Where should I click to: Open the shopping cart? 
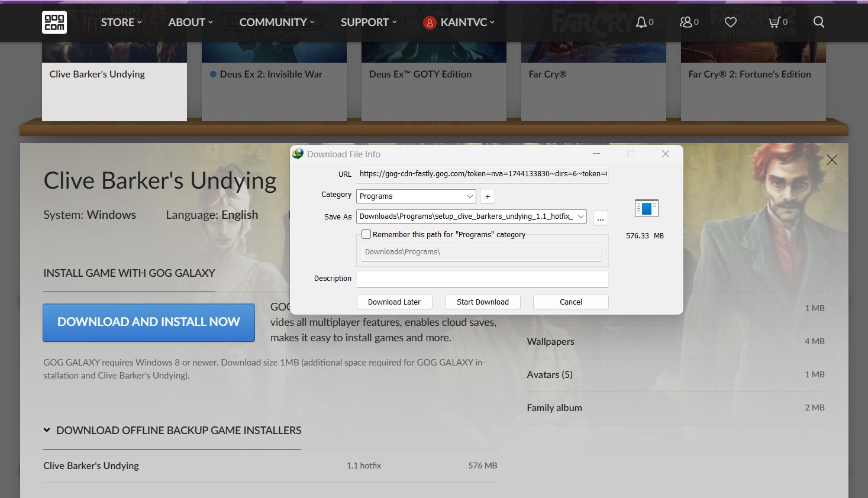(x=775, y=22)
